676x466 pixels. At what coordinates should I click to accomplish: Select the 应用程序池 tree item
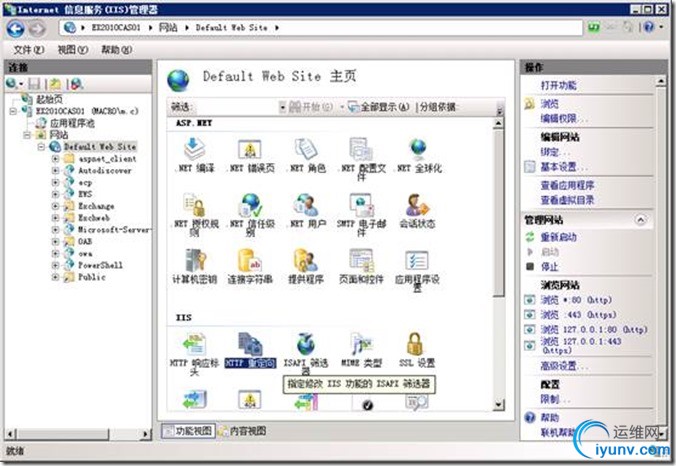point(72,123)
